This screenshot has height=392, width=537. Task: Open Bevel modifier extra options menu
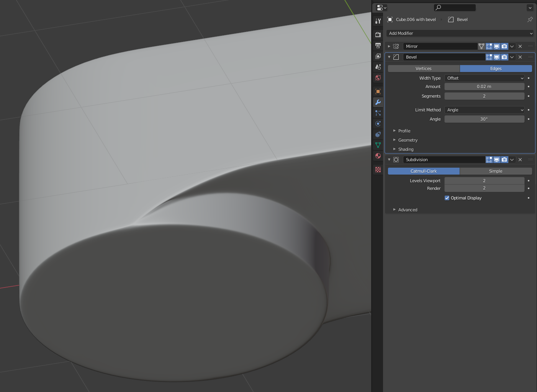(x=512, y=57)
